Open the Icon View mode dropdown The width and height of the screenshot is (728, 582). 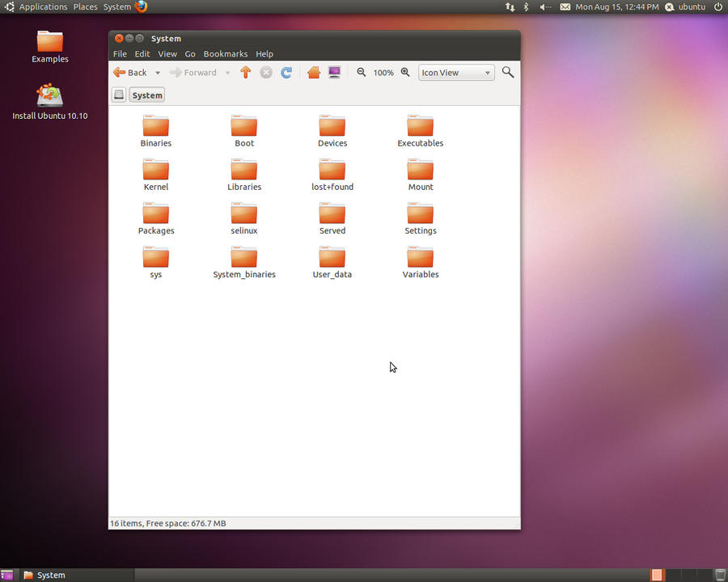456,73
